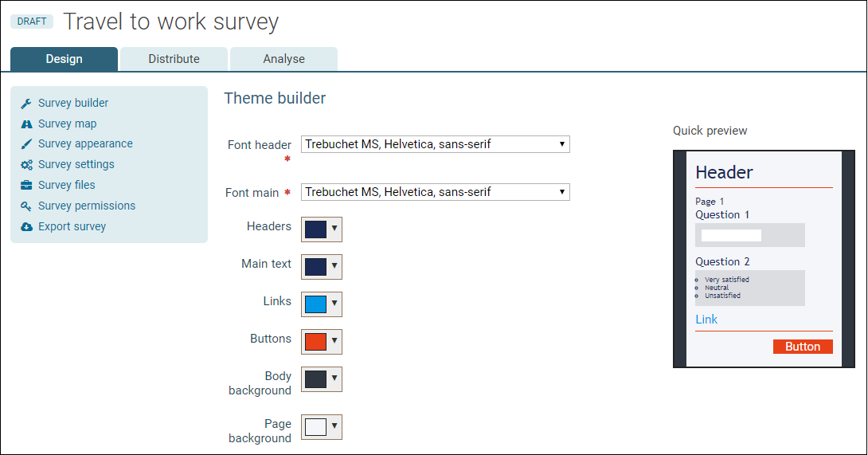Select the Design tab

click(65, 59)
